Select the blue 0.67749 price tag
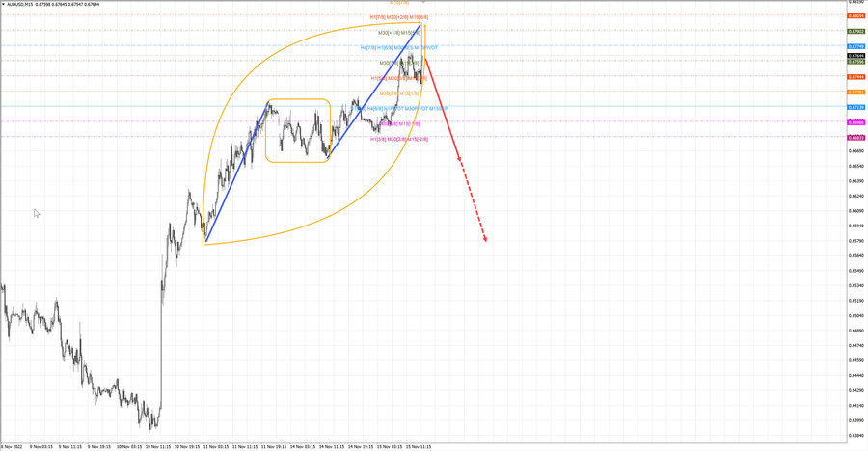868x451 pixels. click(855, 46)
